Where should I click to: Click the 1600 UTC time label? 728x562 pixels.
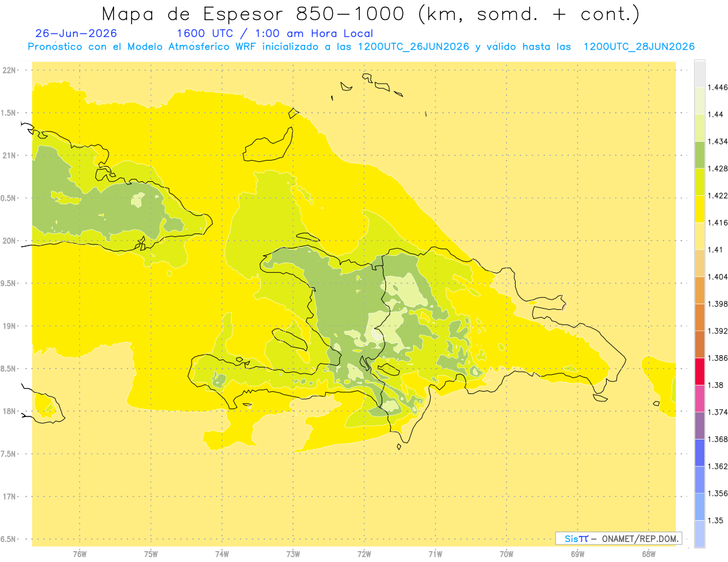[204, 33]
